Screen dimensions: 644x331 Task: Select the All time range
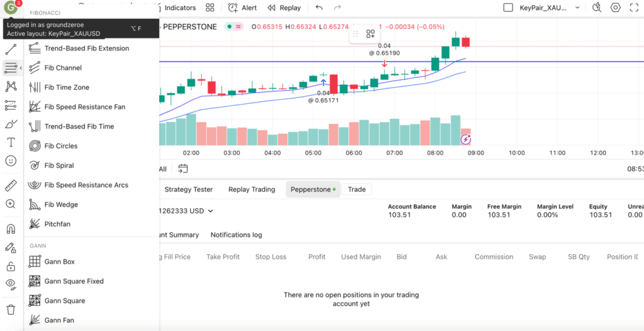point(163,169)
